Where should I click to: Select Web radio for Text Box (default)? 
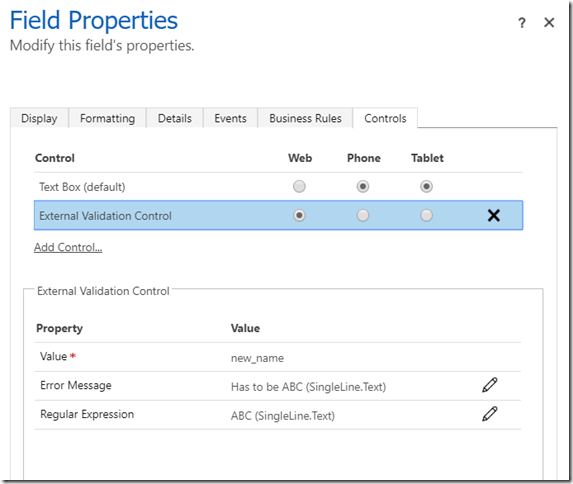coord(299,186)
